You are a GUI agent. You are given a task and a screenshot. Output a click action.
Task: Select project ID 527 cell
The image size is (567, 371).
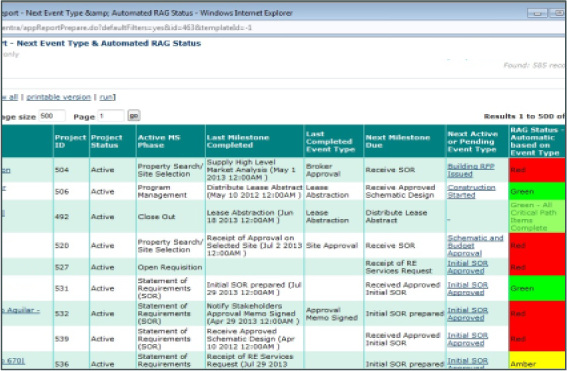point(71,267)
